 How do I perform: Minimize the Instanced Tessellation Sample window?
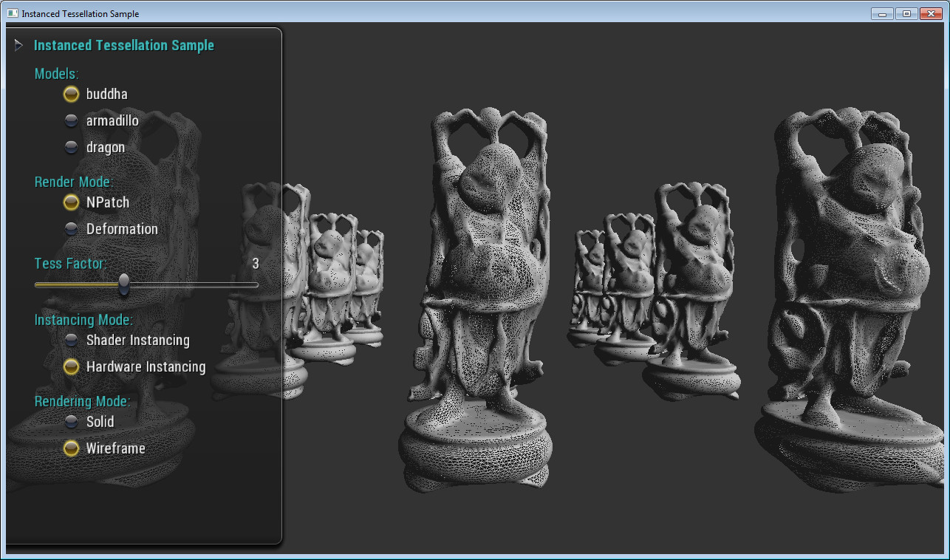(x=882, y=13)
